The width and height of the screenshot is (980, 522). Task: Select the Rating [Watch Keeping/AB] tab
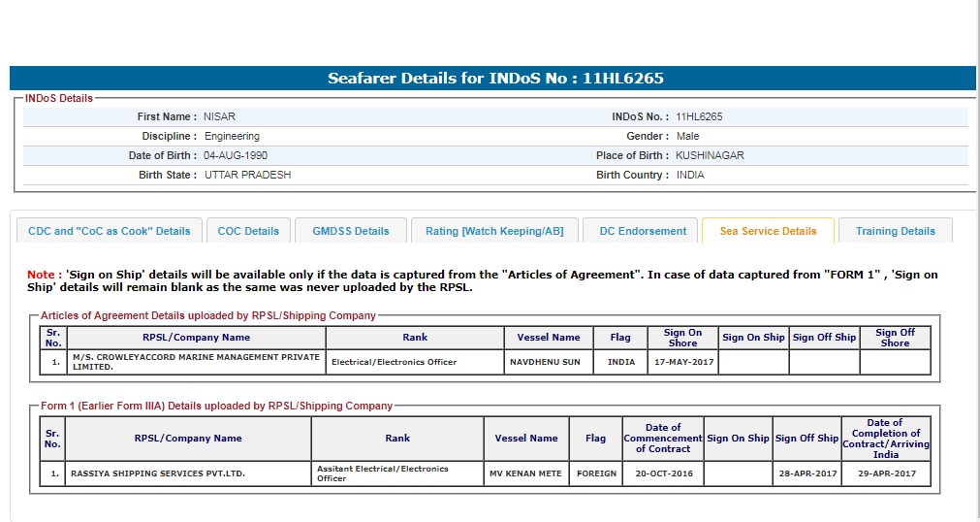pyautogui.click(x=494, y=231)
